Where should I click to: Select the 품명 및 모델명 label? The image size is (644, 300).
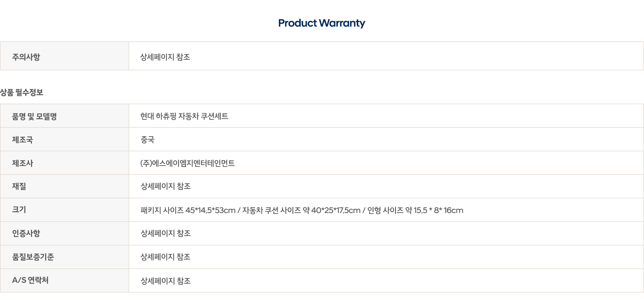(34, 116)
